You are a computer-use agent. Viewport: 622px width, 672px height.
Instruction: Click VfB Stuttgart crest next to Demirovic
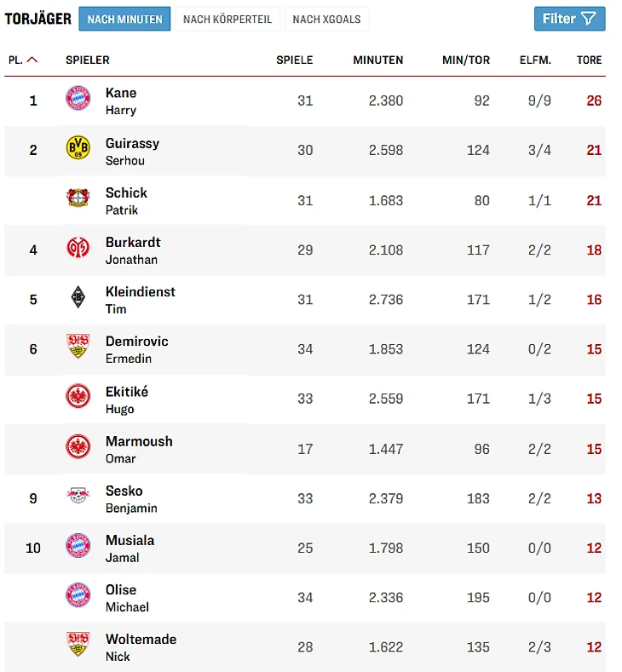coord(78,347)
